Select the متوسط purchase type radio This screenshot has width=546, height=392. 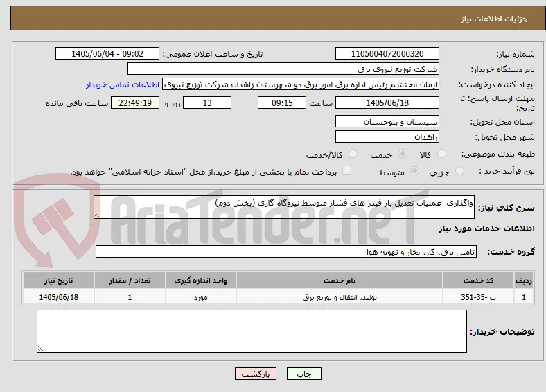coord(414,170)
